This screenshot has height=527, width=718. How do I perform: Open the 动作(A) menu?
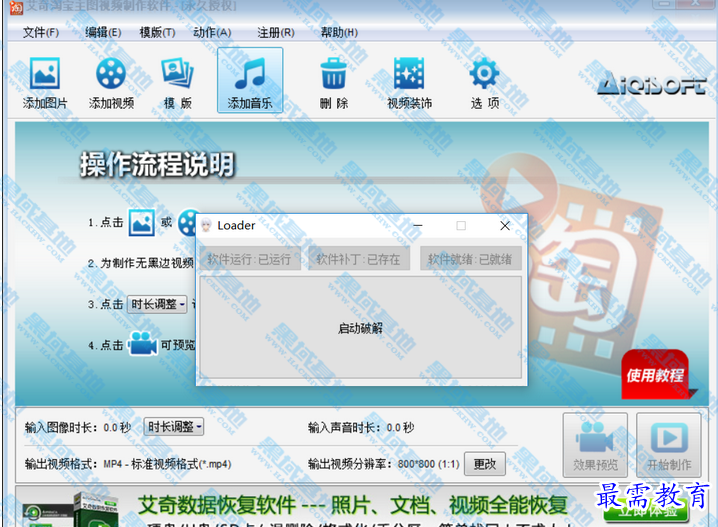[212, 33]
